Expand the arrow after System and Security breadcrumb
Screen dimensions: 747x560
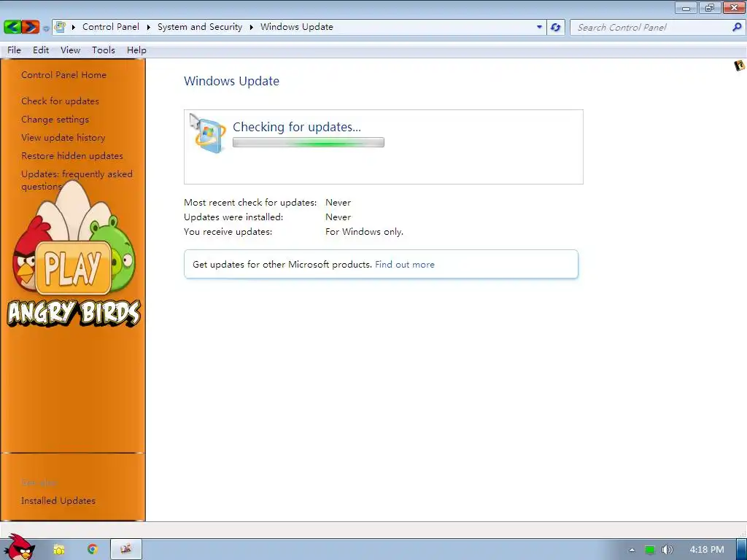[x=251, y=27]
